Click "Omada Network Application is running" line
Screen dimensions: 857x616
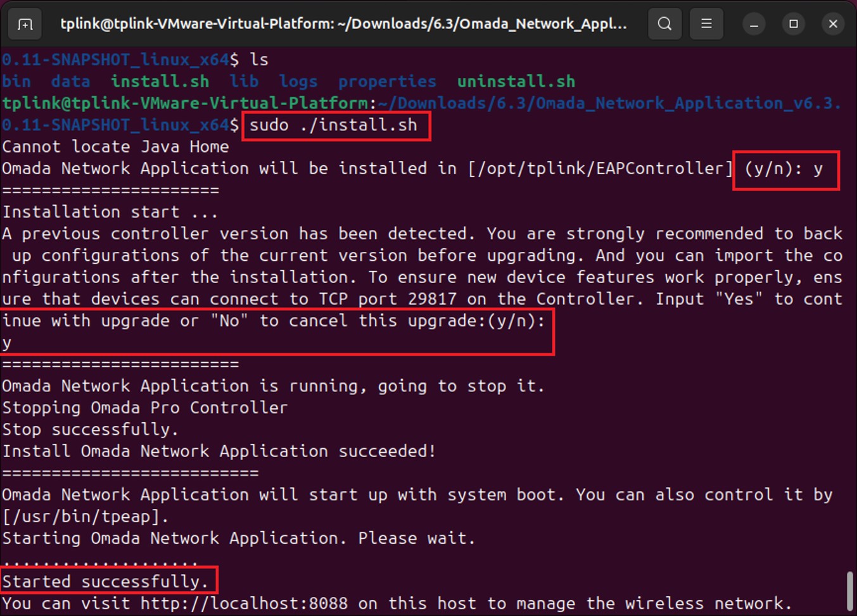coord(274,386)
